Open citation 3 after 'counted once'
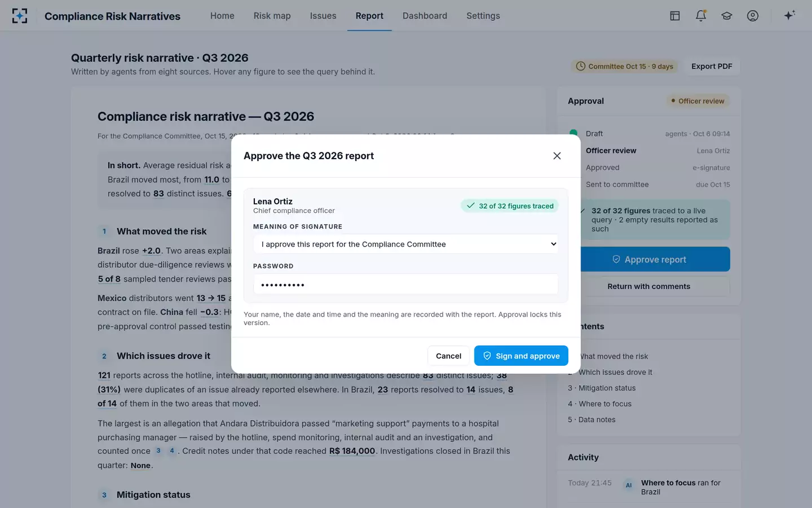Image resolution: width=812 pixels, height=508 pixels. point(158,450)
